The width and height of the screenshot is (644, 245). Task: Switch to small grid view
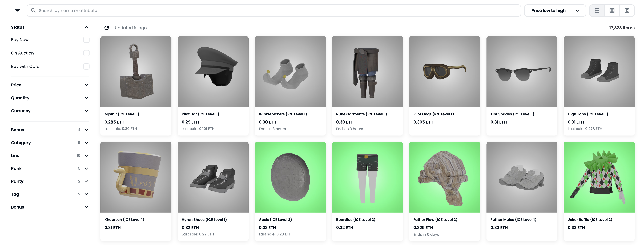[x=612, y=10]
